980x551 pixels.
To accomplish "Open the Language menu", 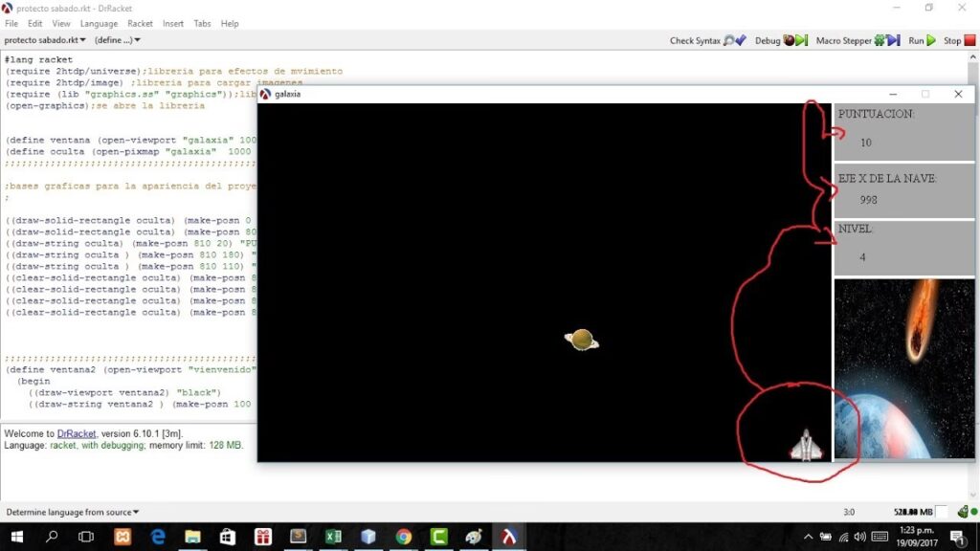I will [99, 23].
